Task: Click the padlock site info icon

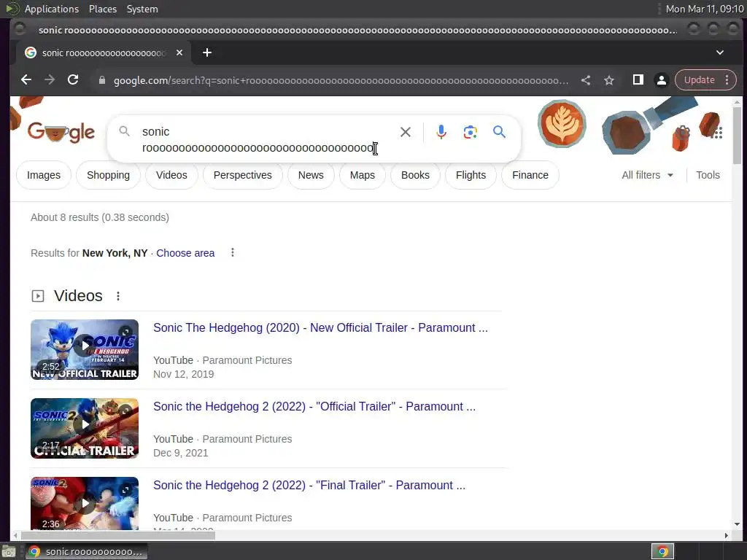Action: click(101, 80)
